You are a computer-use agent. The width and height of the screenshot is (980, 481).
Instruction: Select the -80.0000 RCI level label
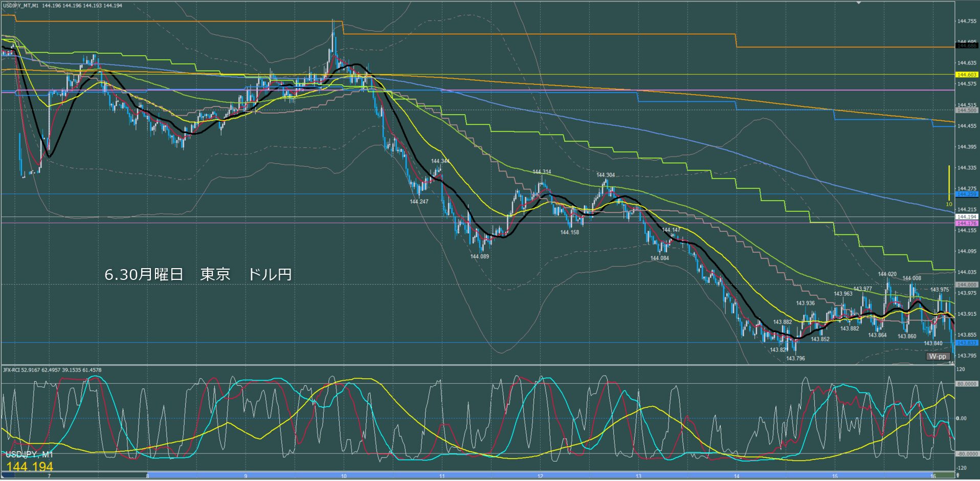[966, 454]
